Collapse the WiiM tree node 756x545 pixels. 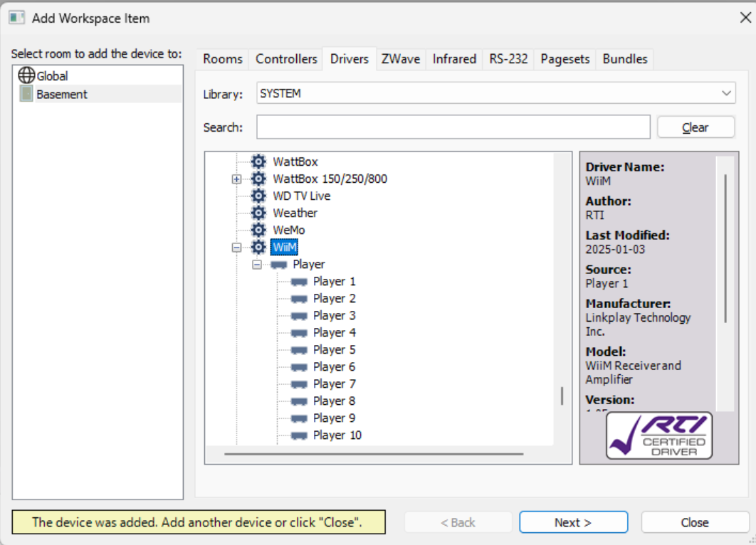click(x=236, y=248)
